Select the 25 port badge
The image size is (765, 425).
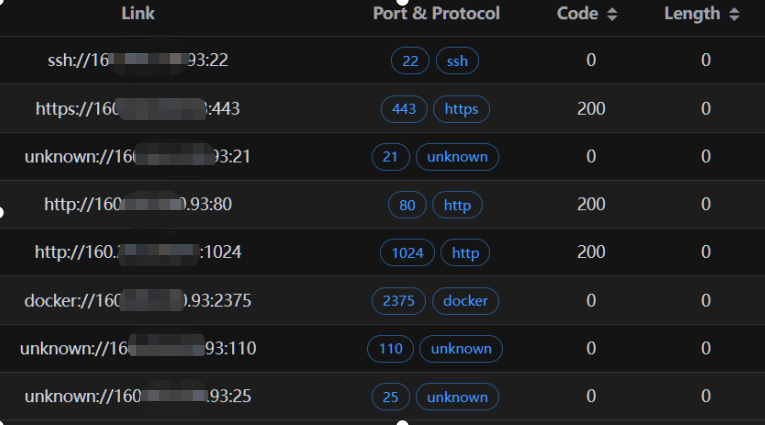390,397
